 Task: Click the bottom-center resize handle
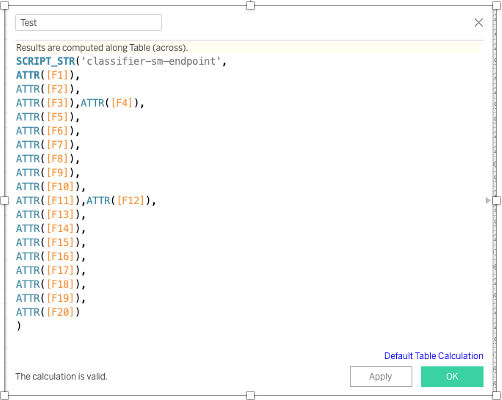(x=250, y=395)
